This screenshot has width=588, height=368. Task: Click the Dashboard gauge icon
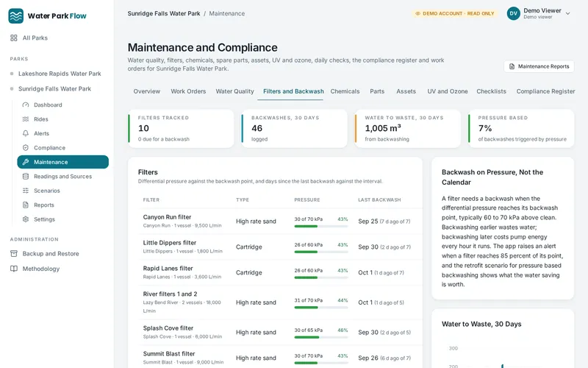pos(26,105)
